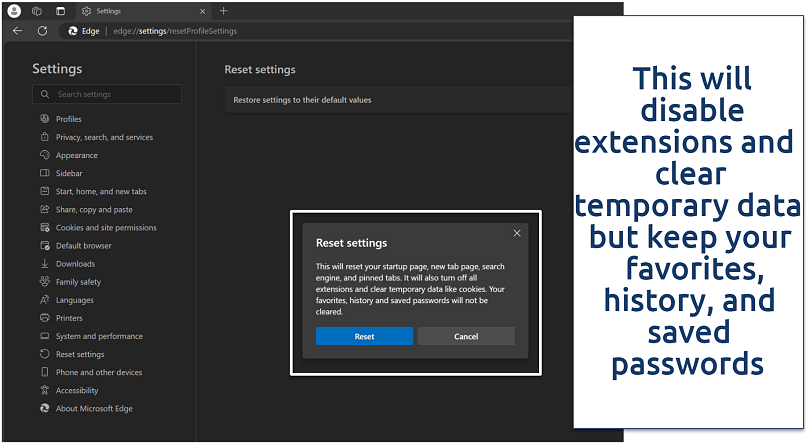Viewport: 806px width, 444px height.
Task: Click the blue Reset button
Action: click(x=364, y=336)
